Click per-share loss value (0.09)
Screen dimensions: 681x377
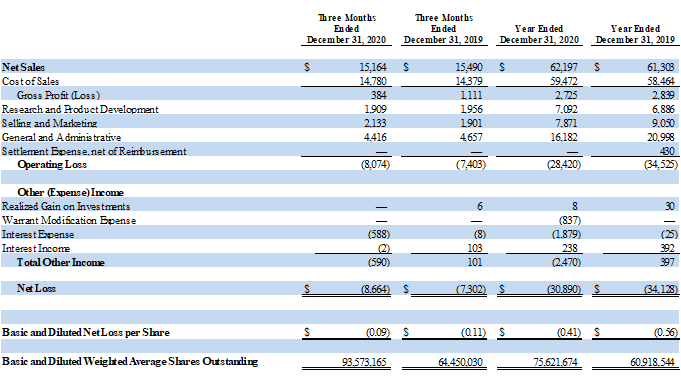tap(378, 332)
